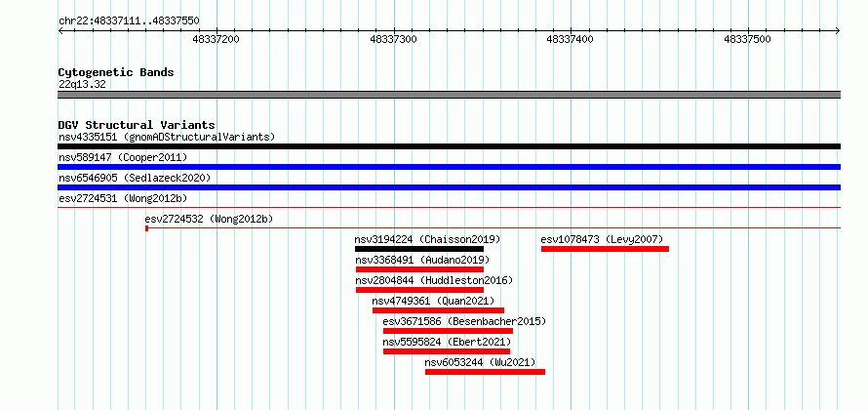This screenshot has width=868, height=410.
Task: Click the esv2724531 (Wong2012b) label
Action: [123, 198]
